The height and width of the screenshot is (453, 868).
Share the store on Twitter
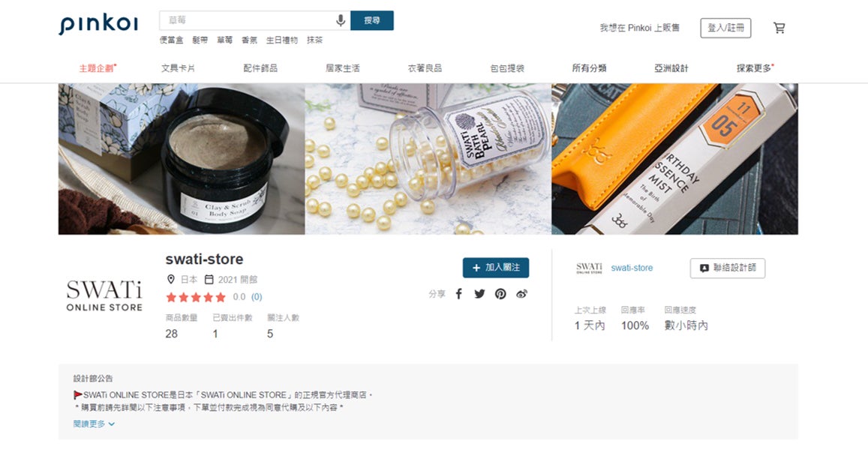[x=479, y=294]
